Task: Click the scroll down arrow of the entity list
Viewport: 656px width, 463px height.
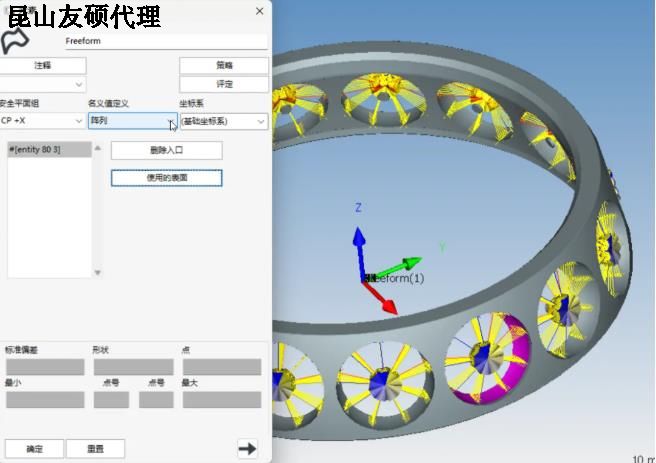Action: 97,272
